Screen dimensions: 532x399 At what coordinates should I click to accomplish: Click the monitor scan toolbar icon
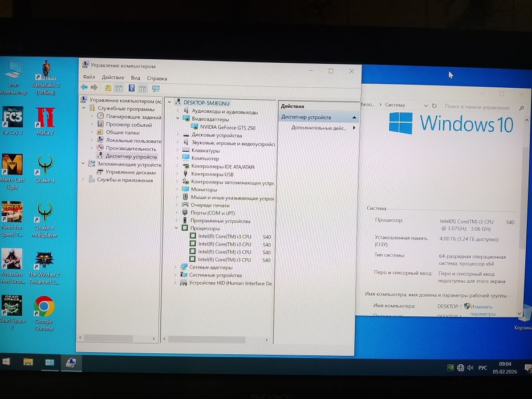pos(156,89)
